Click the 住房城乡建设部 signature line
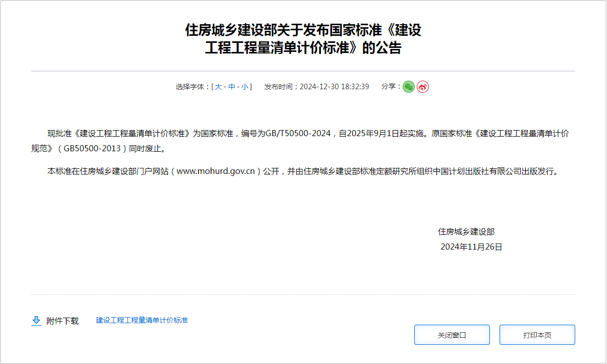This screenshot has height=364, width=607. coord(466,231)
